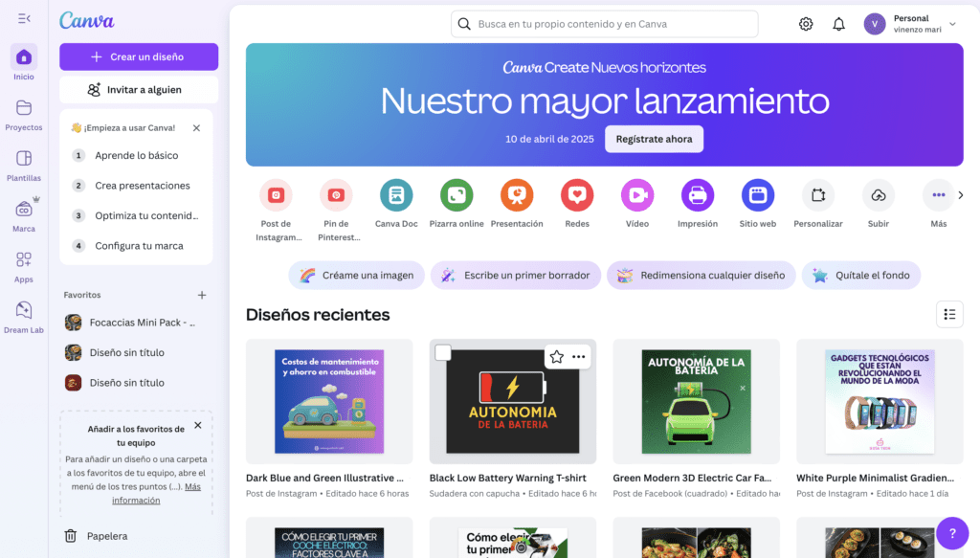The image size is (980, 558).
Task: Select Escribe un primer borrador shortcut
Action: click(x=516, y=275)
